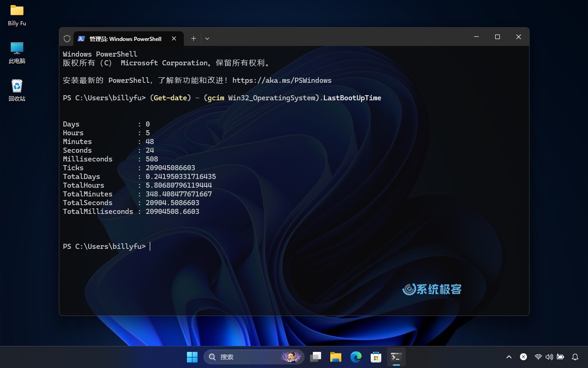Click the taskbar 搜索 search box

coord(254,357)
